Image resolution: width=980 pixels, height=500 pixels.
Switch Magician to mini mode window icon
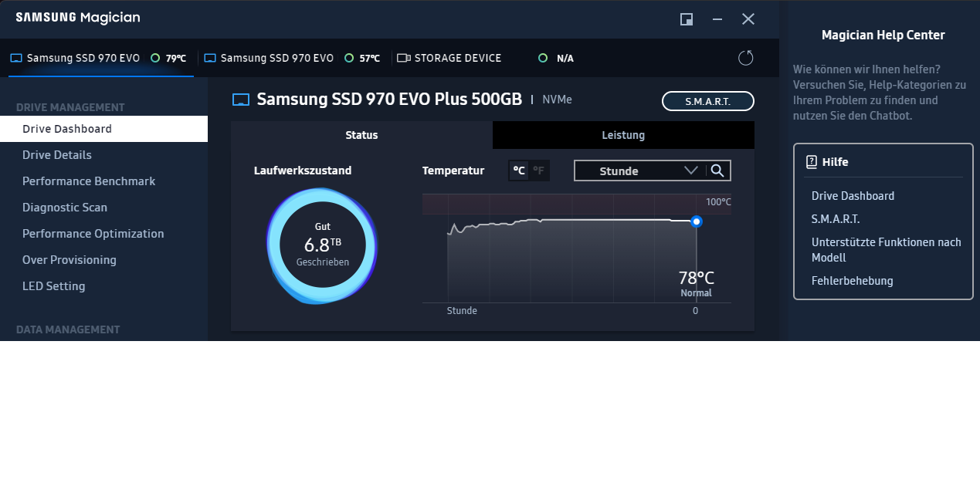pos(686,19)
